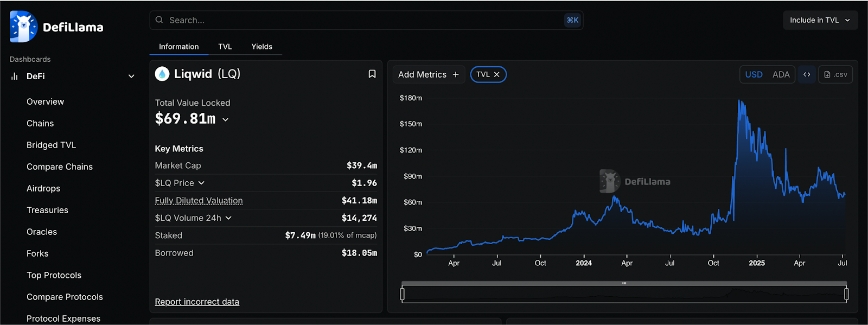Click the DeFi bar chart icon
The width and height of the screenshot is (868, 325).
(x=15, y=77)
